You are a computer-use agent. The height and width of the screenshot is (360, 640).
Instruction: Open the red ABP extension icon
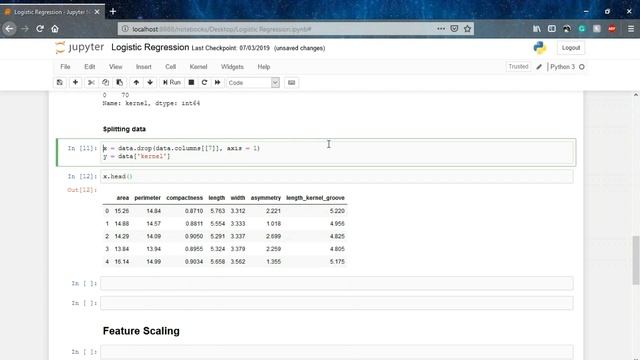(x=612, y=29)
